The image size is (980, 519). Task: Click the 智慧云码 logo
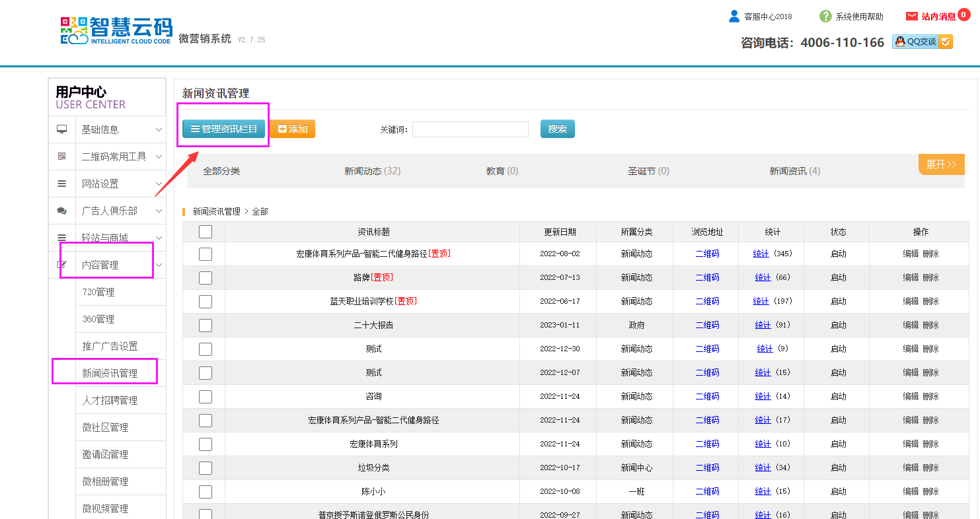click(x=116, y=30)
